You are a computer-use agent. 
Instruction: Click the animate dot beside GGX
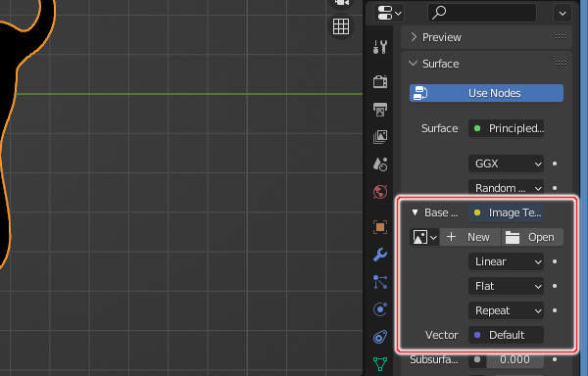pos(555,164)
